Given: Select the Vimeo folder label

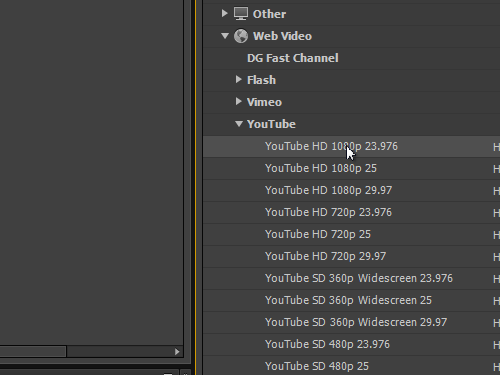Looking at the screenshot, I should point(264,102).
